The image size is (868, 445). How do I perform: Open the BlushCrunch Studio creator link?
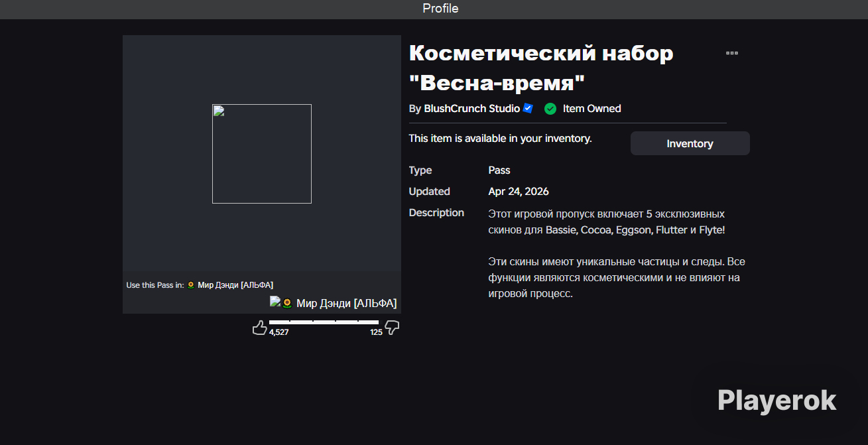click(472, 109)
